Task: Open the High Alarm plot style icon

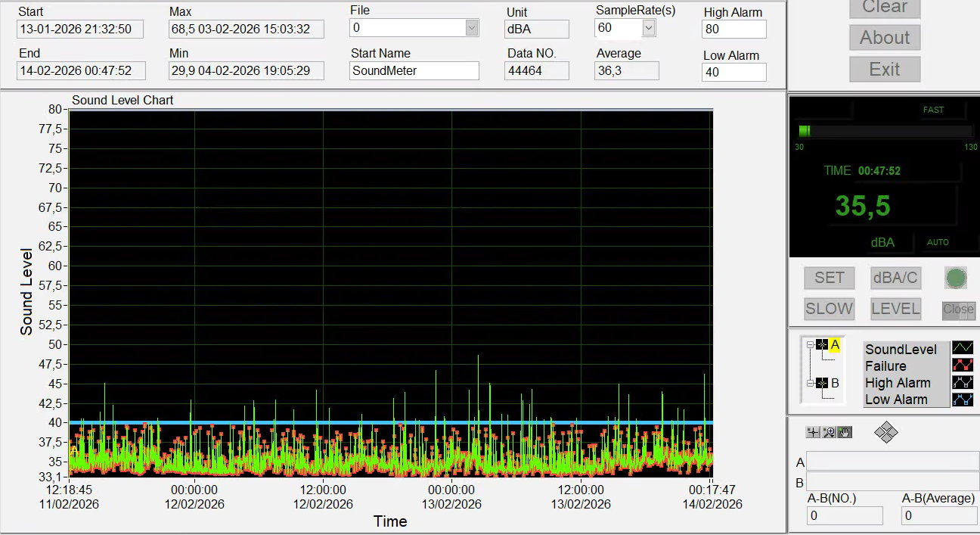Action: (962, 382)
